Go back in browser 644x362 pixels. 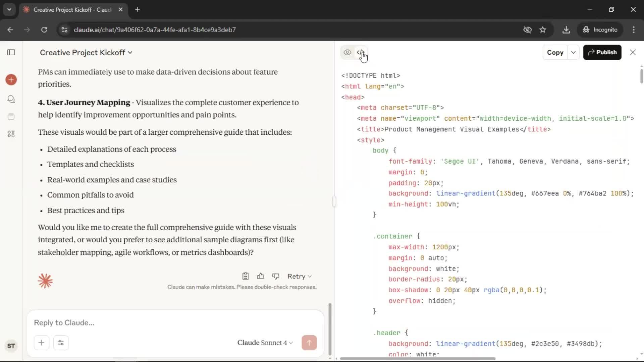(x=10, y=29)
